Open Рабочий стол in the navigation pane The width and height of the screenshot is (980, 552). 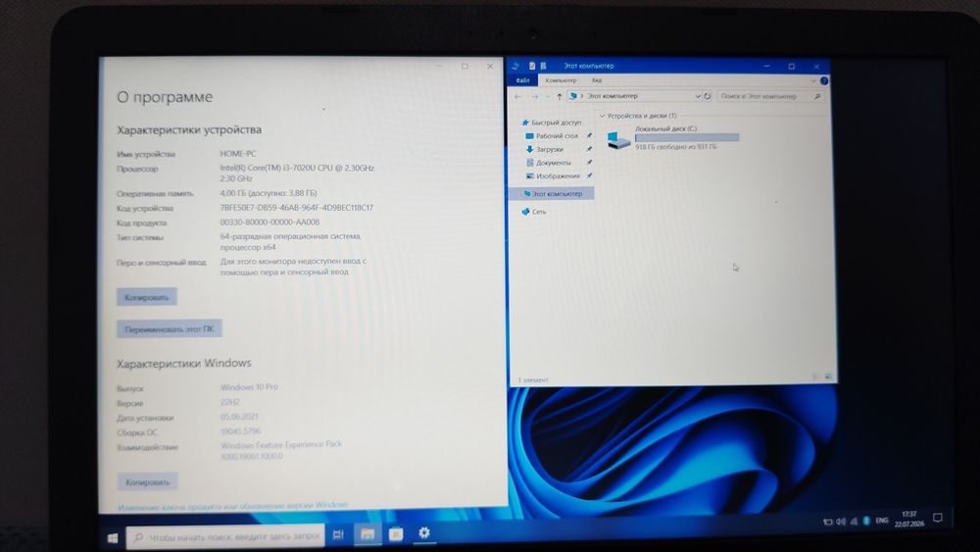point(552,135)
